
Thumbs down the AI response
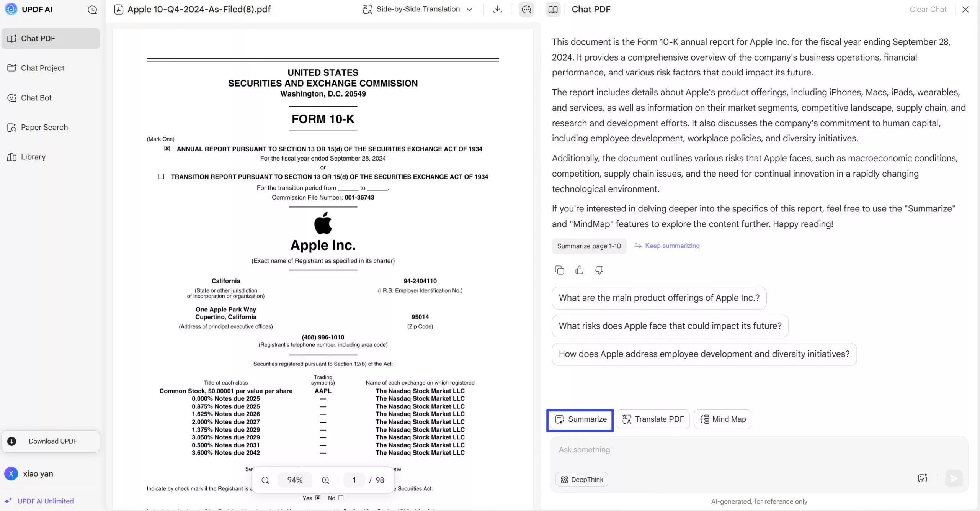click(599, 270)
